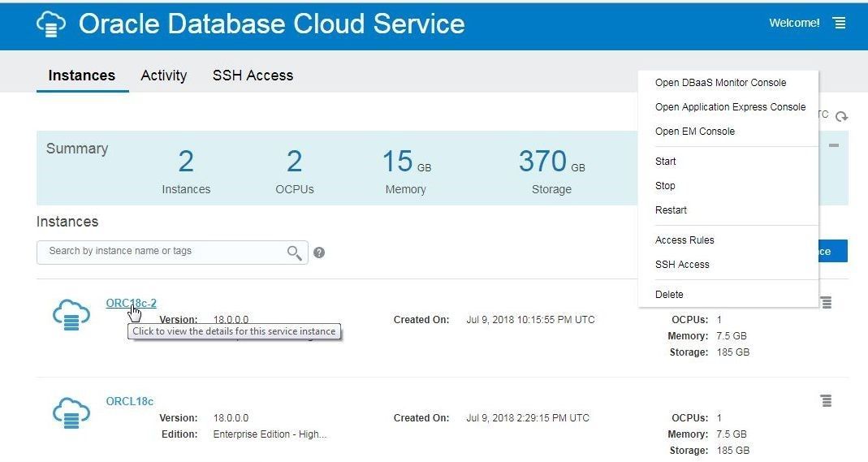Click the Oracle Database Cloud Service title
This screenshot has width=868, height=462.
tap(272, 24)
